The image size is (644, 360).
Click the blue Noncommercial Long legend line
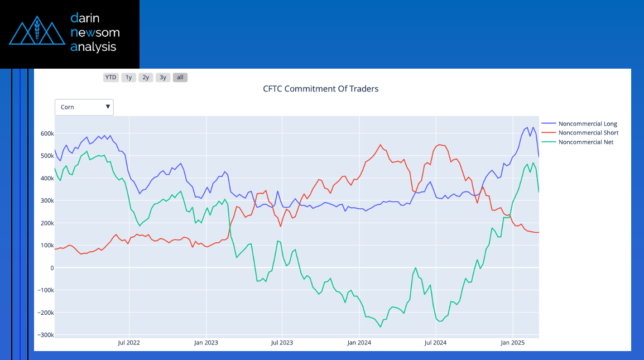point(549,124)
